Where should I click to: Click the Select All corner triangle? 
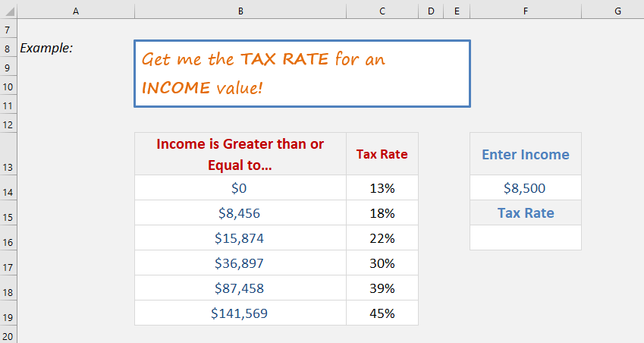[8, 11]
